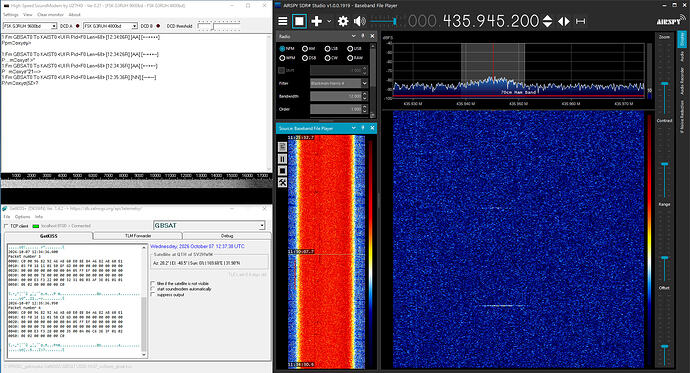Viewport: 690px width, 373px height.
Task: Pause the baseband file playback
Action: 283,159
